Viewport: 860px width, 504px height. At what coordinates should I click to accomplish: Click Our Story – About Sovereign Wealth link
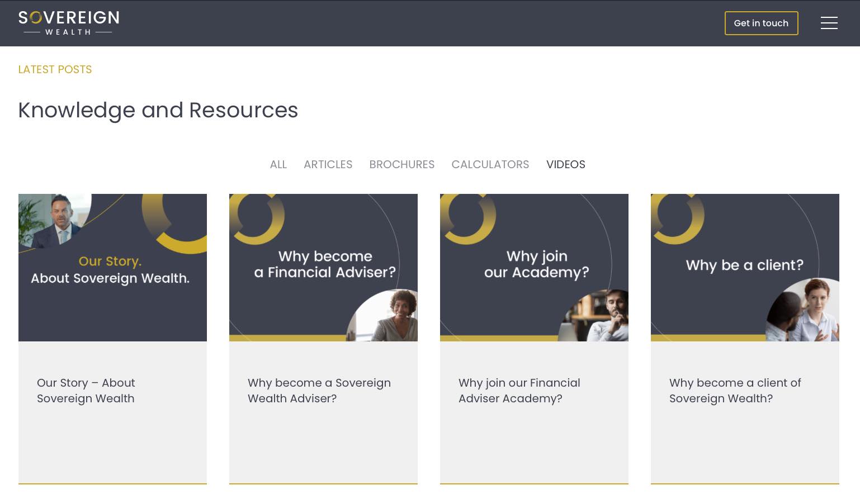(x=86, y=391)
